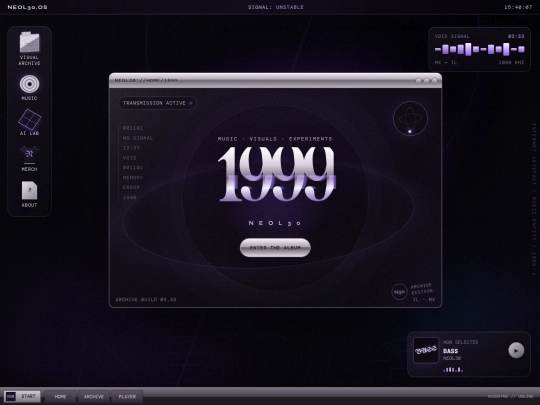Click the MX - IL label

(446, 62)
